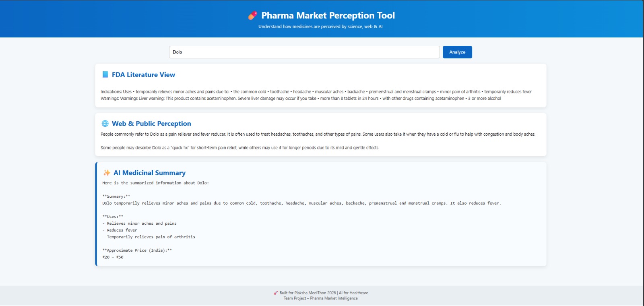Click the Liver warning text line
The height and width of the screenshot is (306, 644).
(x=301, y=98)
